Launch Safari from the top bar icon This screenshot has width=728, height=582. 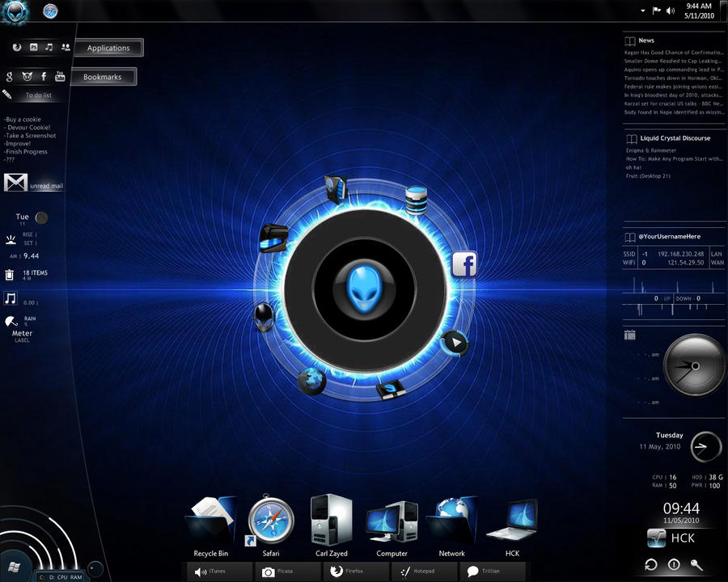[50, 11]
